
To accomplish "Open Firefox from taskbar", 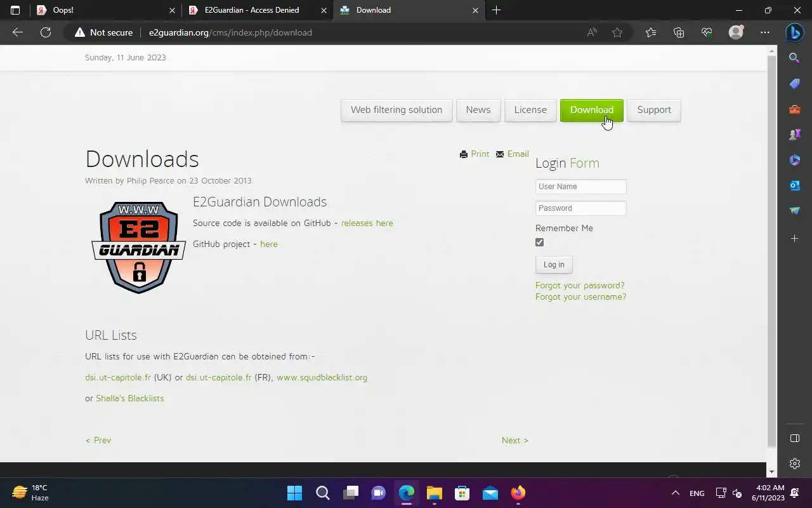I will click(x=518, y=493).
